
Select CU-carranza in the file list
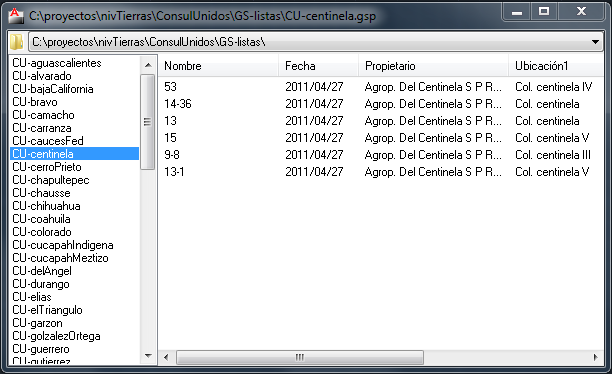(x=74, y=128)
